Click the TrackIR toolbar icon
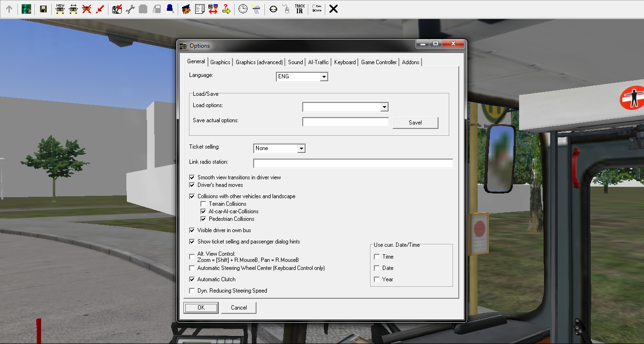Viewport: 644px width, 344px height. coord(299,9)
